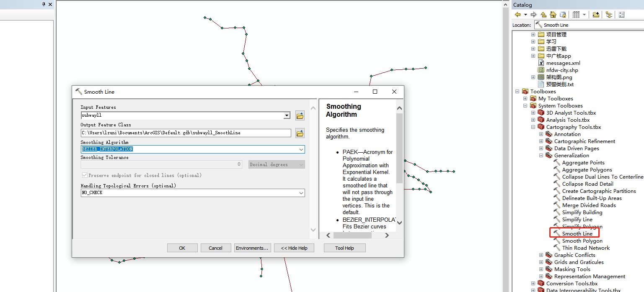Select Smooth Line tool in Catalog
The height and width of the screenshot is (292, 644).
(577, 233)
